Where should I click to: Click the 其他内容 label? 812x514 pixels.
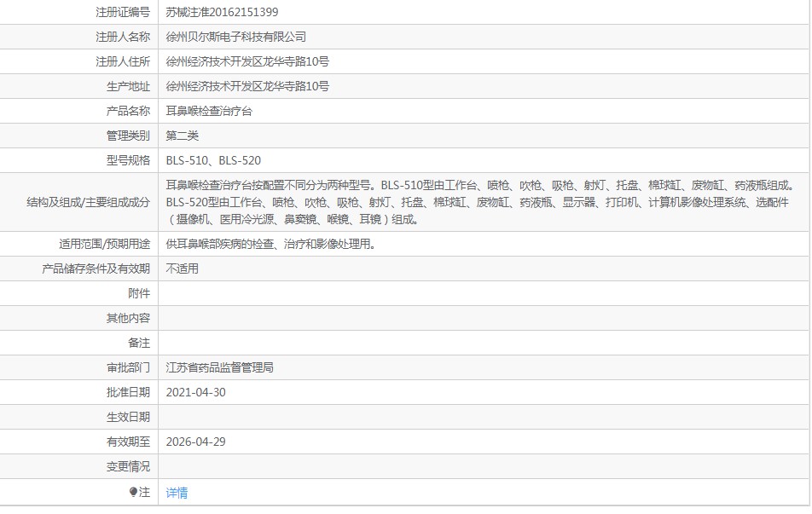click(x=128, y=318)
